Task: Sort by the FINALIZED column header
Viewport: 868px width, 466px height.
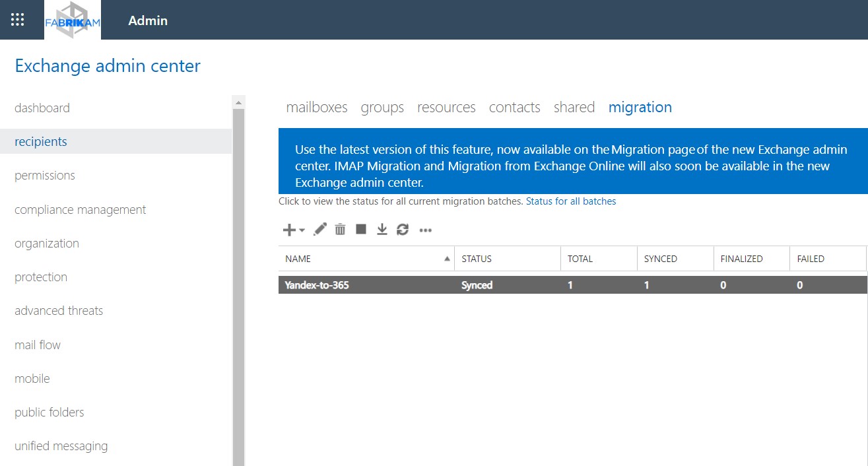Action: [x=751, y=259]
